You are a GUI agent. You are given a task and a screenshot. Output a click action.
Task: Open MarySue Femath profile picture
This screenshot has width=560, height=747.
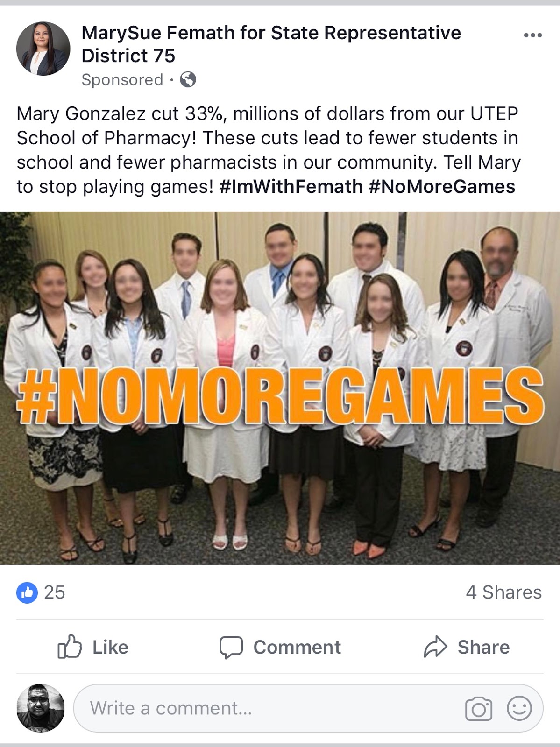coord(43,49)
